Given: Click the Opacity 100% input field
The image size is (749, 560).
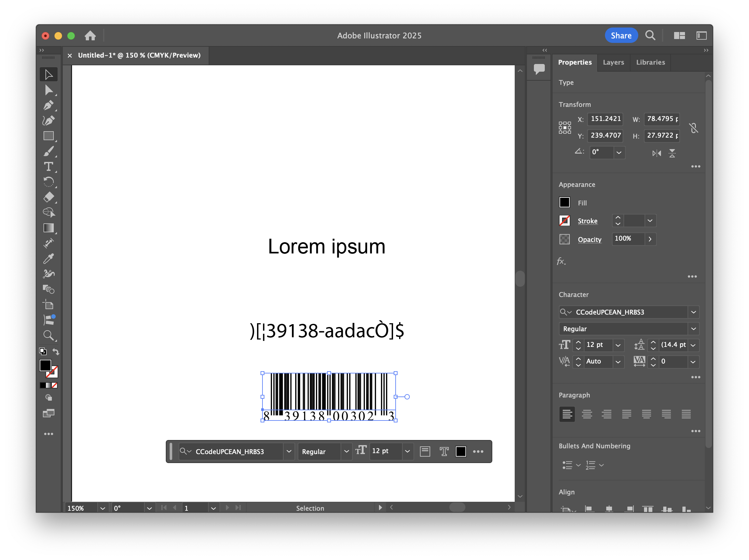Looking at the screenshot, I should (628, 239).
